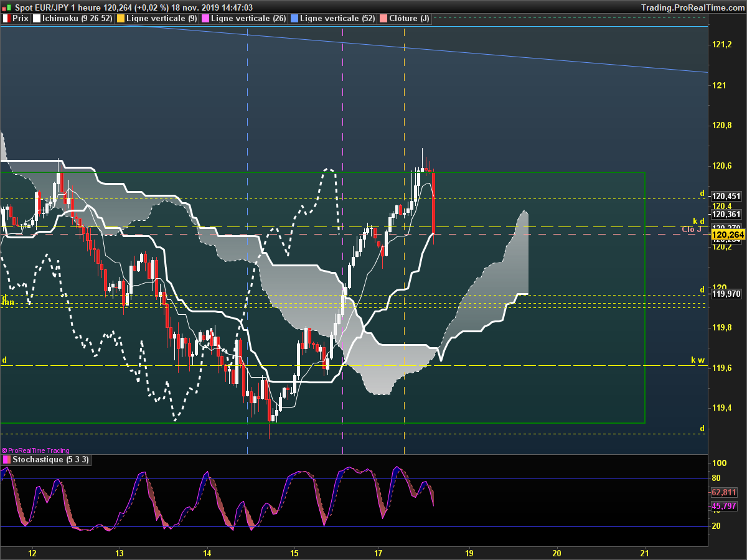Click the magenta Ligne verticale (26) swatch
This screenshot has width=747, height=560.
pos(205,19)
